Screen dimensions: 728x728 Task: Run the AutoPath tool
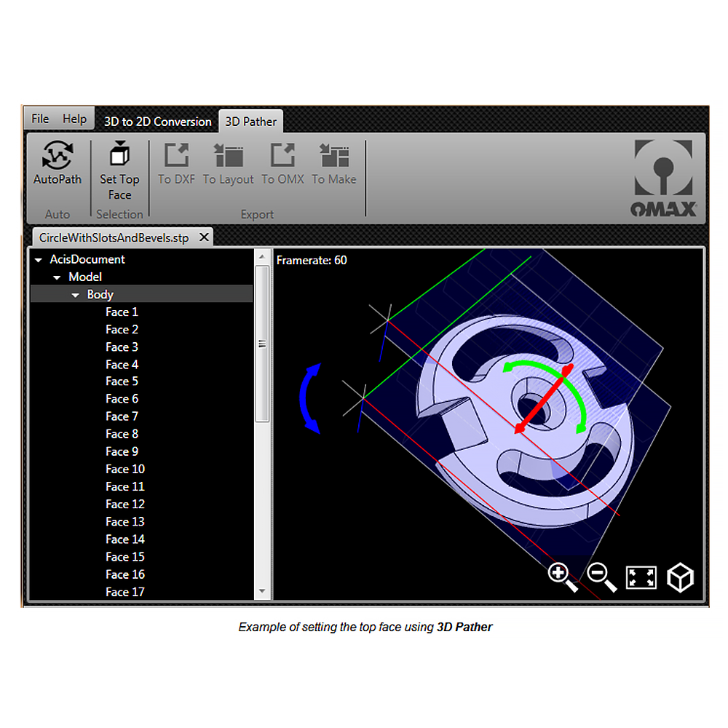tap(58, 164)
